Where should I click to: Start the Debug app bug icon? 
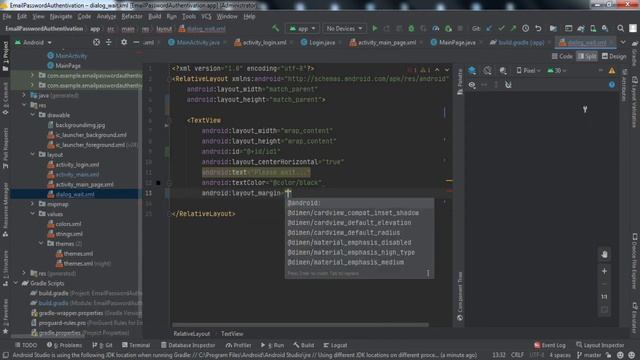click(x=411, y=29)
